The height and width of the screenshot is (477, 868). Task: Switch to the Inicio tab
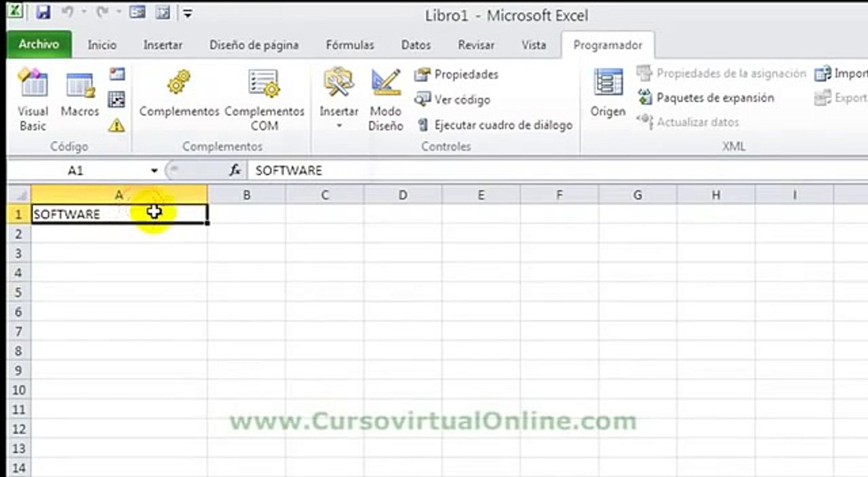[x=102, y=45]
